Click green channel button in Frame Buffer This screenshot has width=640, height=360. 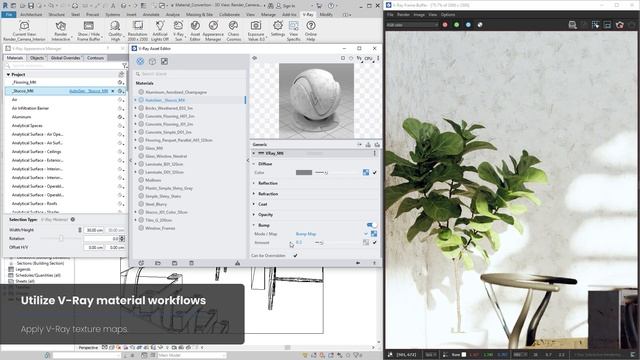coord(456,25)
